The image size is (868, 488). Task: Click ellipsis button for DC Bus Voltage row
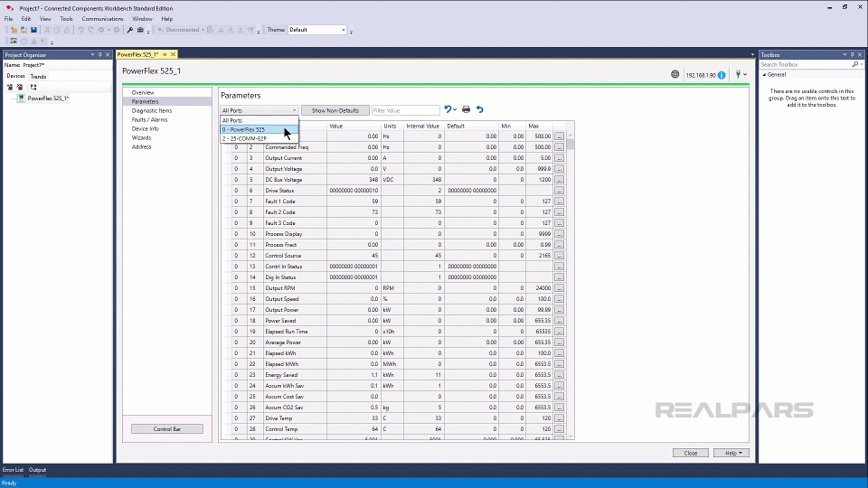point(559,180)
